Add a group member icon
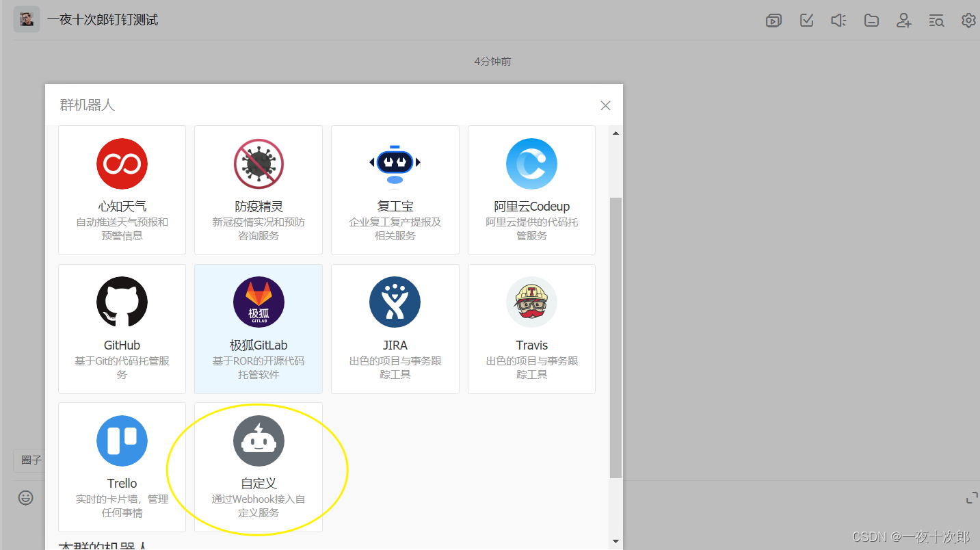The width and height of the screenshot is (980, 550). (x=903, y=21)
